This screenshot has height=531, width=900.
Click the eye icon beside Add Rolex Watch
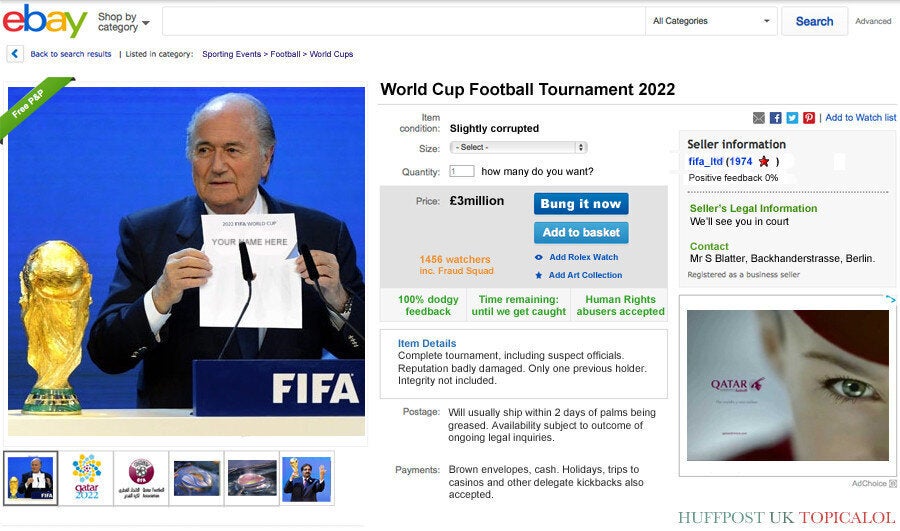pyautogui.click(x=538, y=257)
